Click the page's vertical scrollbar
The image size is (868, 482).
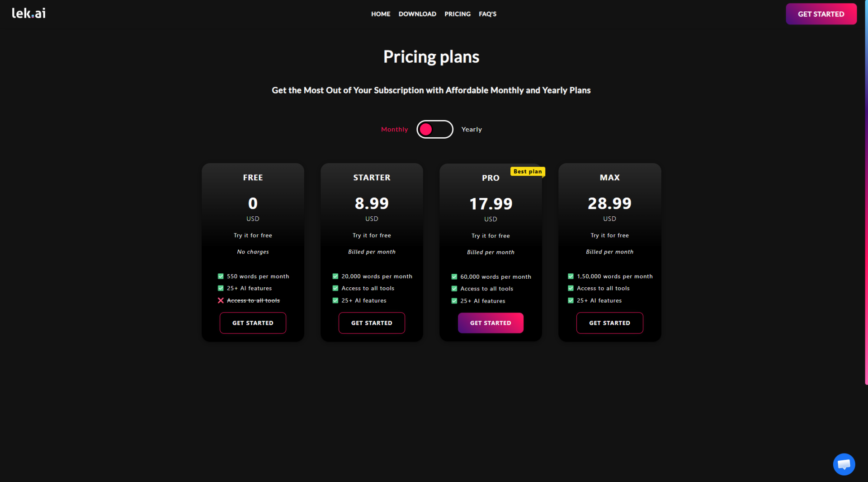[x=866, y=194]
